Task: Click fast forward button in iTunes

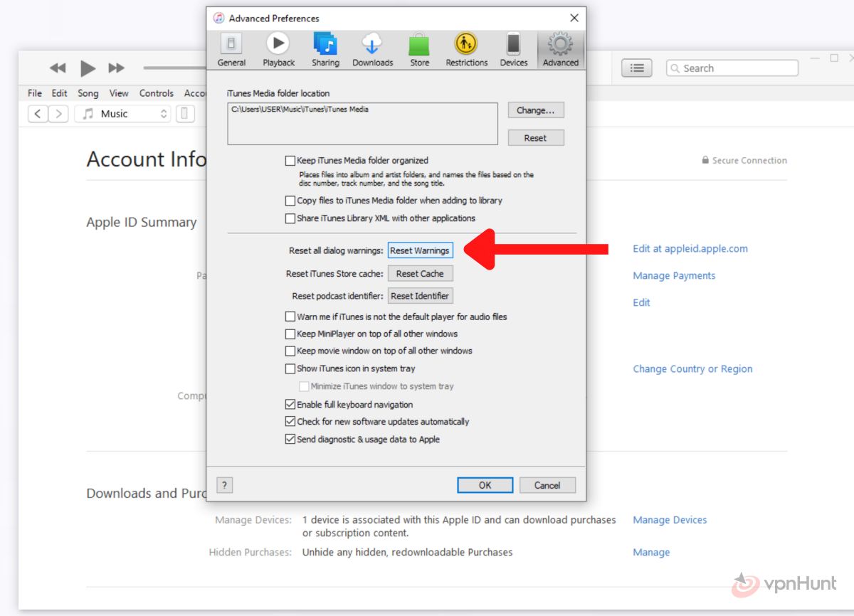Action: (x=116, y=68)
